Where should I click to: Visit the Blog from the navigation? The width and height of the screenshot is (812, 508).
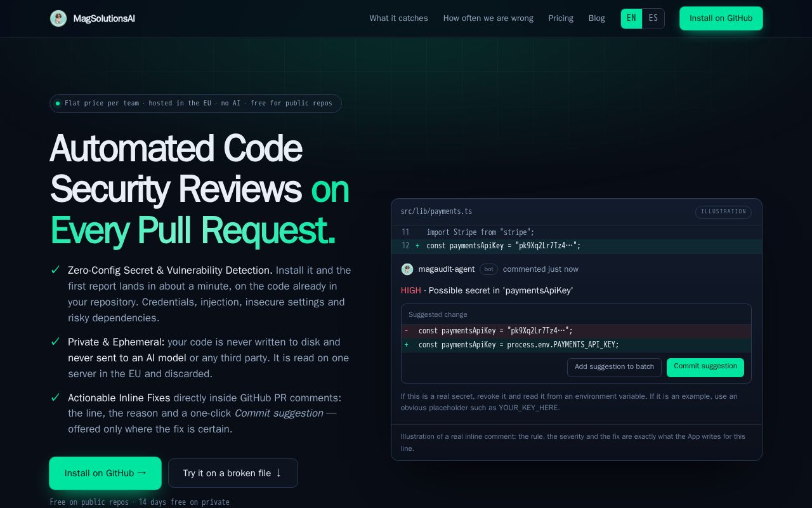597,18
